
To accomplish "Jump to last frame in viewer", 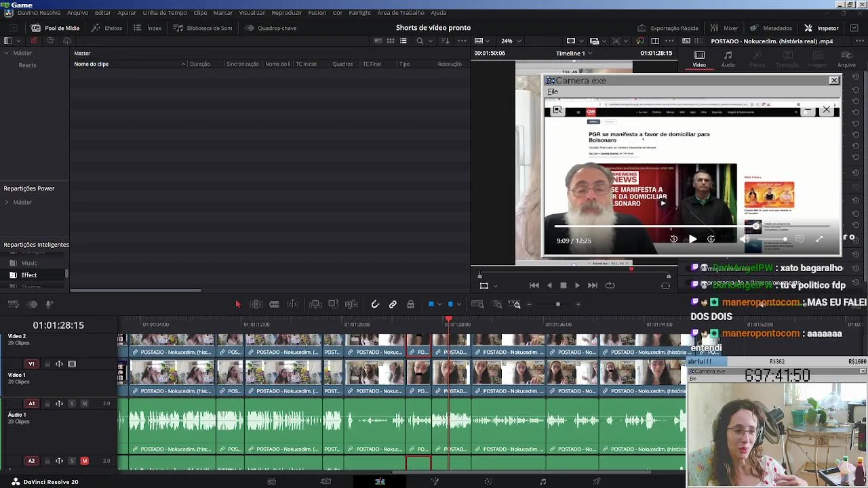I will (x=592, y=285).
